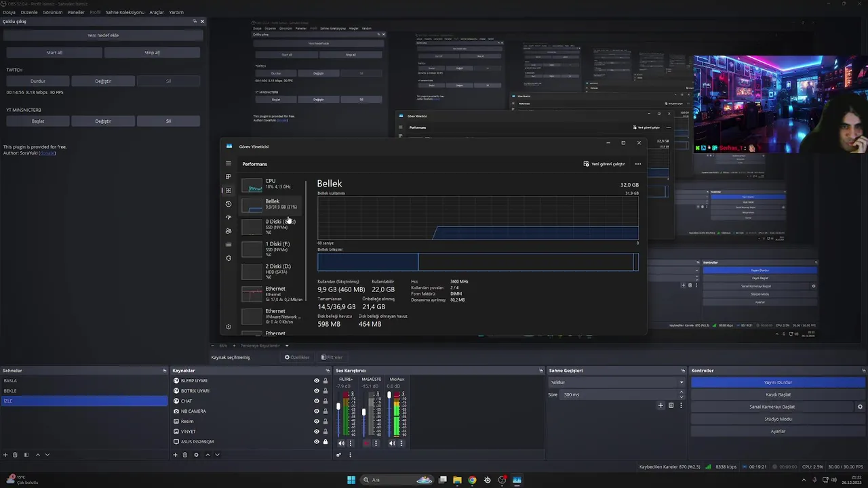Click Yeni hedef ekle button
Screen dimensions: 868x488
pos(103,35)
